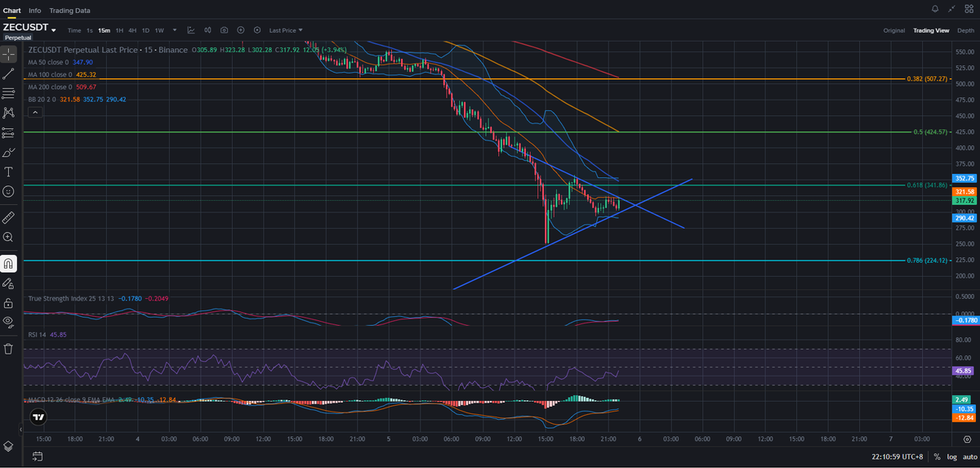Select the 15m interval
Viewport: 980px width, 468px height.
[104, 30]
